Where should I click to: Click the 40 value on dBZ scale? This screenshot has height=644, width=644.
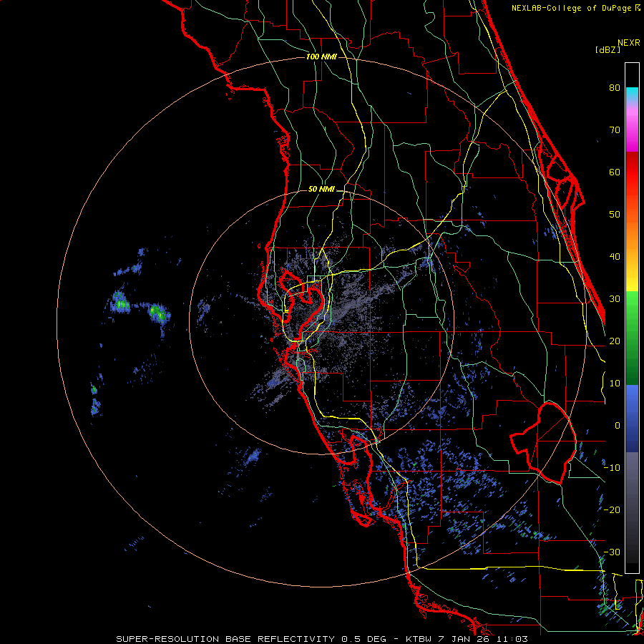point(615,257)
